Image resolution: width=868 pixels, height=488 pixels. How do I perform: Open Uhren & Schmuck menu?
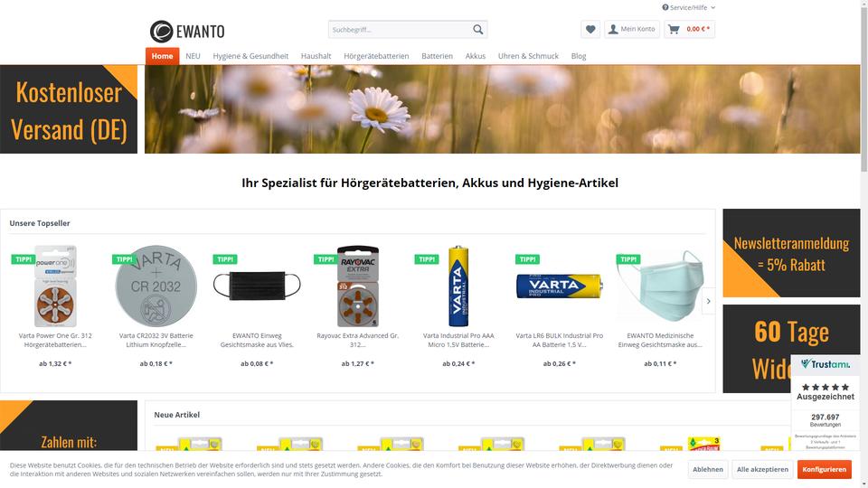click(528, 56)
